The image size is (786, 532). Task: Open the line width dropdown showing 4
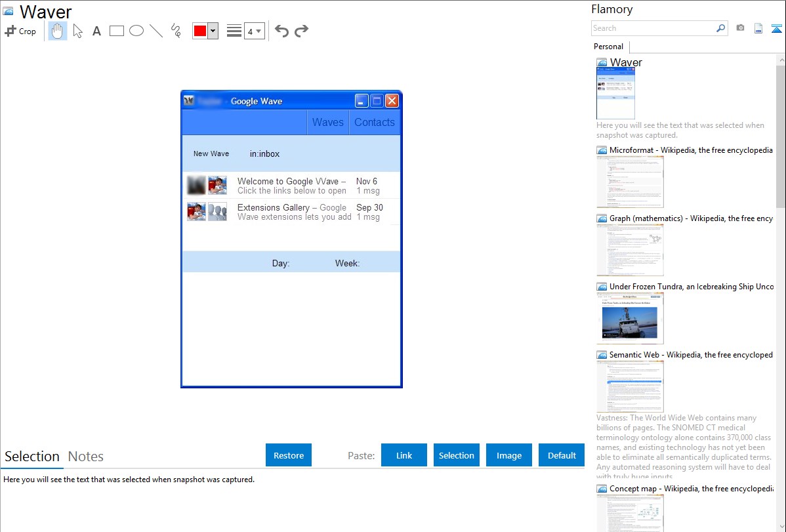click(254, 31)
